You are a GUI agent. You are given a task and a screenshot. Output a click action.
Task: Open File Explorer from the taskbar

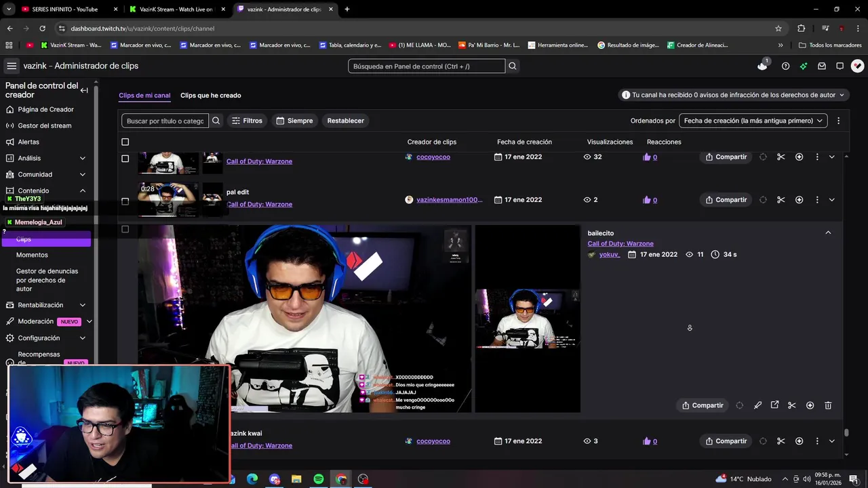click(296, 479)
